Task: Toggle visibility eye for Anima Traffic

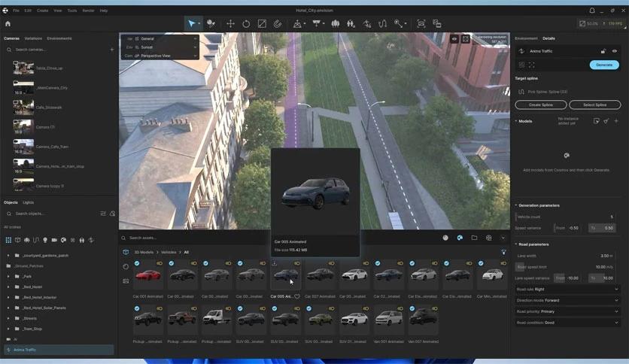Action: (x=615, y=51)
